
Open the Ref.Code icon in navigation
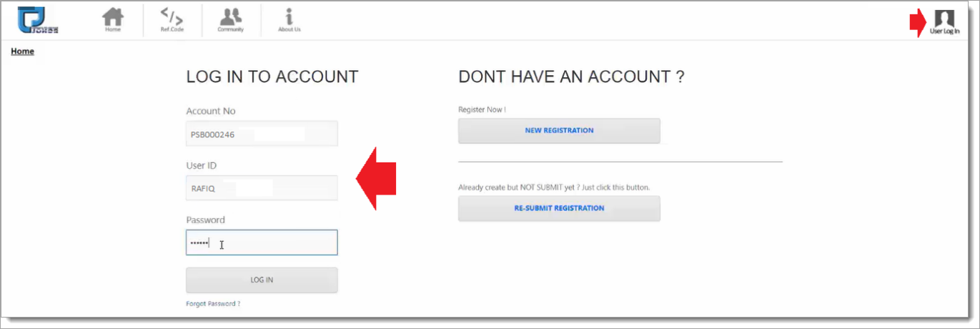point(172,19)
